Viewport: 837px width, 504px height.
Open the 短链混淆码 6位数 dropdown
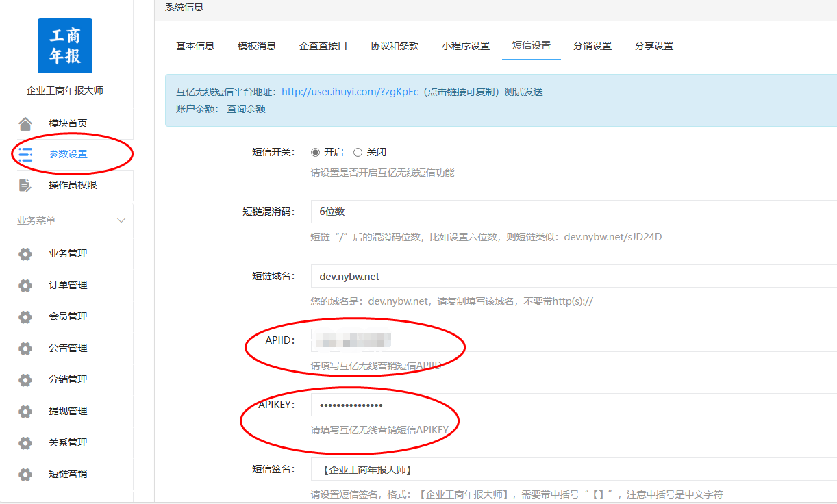pos(574,212)
